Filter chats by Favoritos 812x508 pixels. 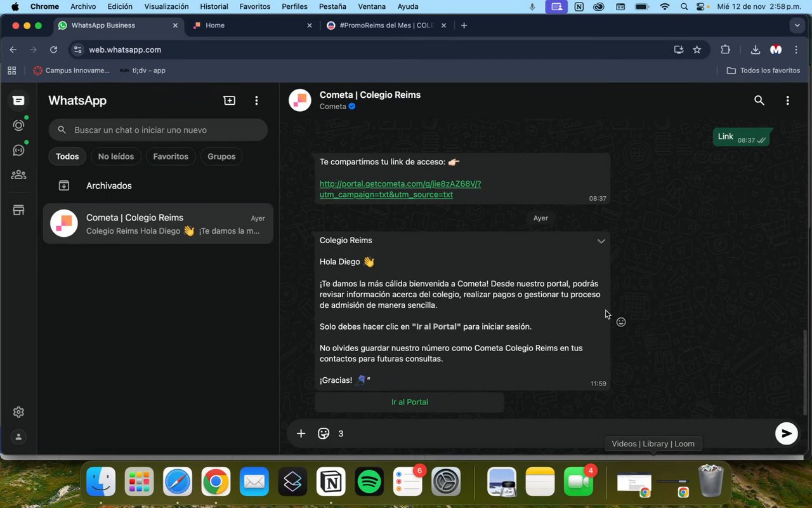(x=171, y=156)
